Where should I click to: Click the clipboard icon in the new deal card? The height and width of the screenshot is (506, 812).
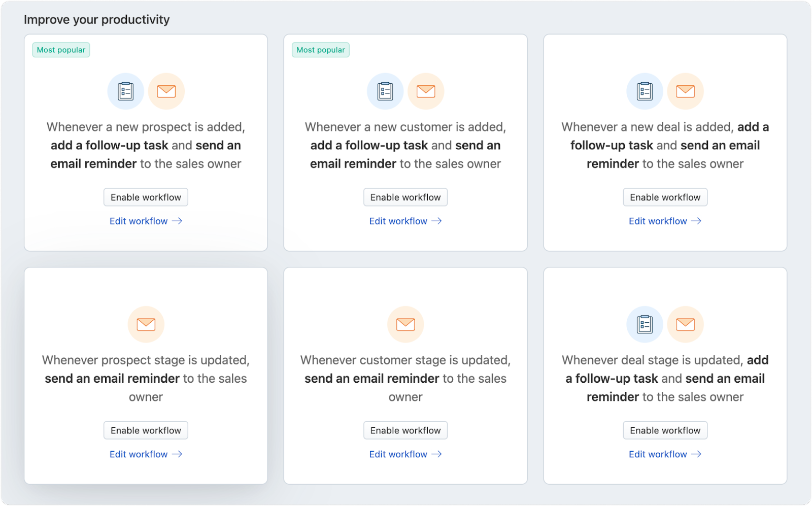coord(645,91)
